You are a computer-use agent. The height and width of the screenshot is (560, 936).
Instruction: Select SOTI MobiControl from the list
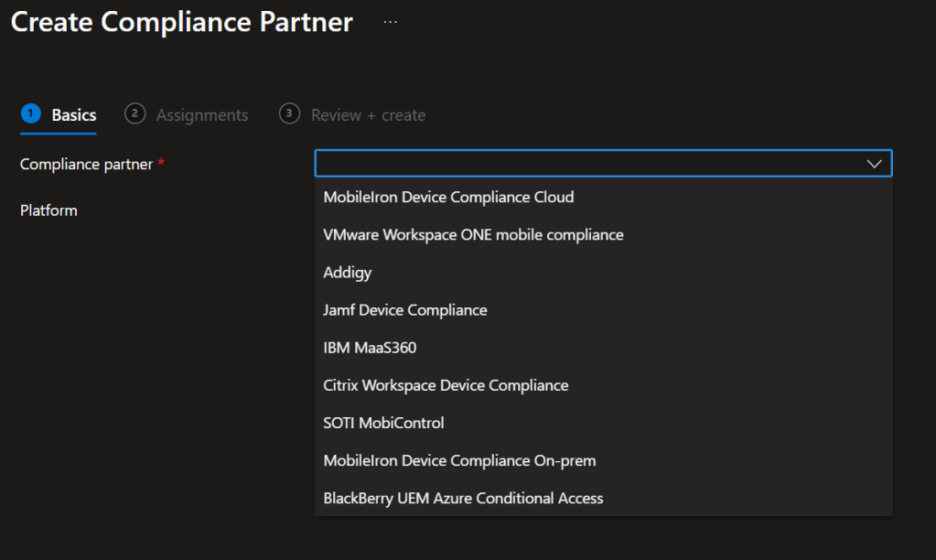(x=383, y=422)
